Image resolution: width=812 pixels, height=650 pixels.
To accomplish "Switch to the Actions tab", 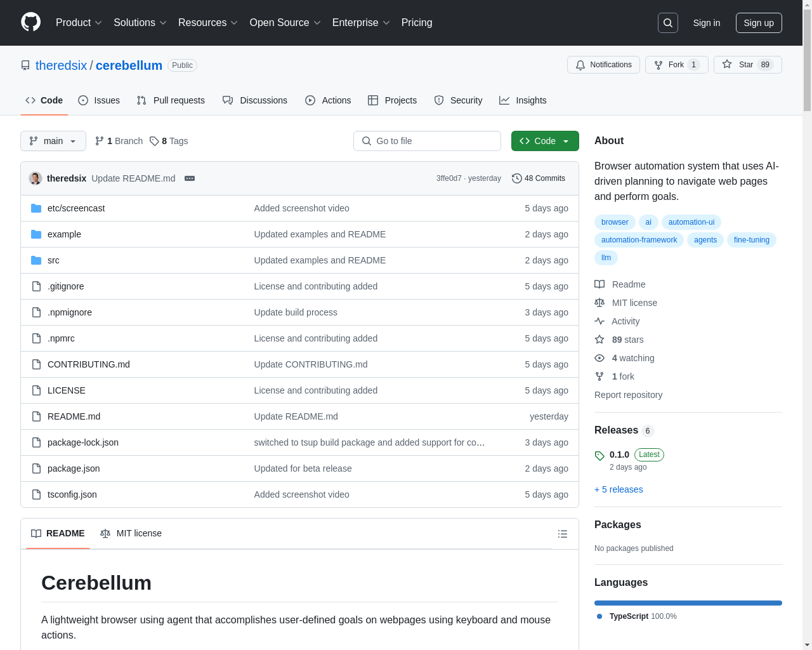I will pyautogui.click(x=328, y=100).
